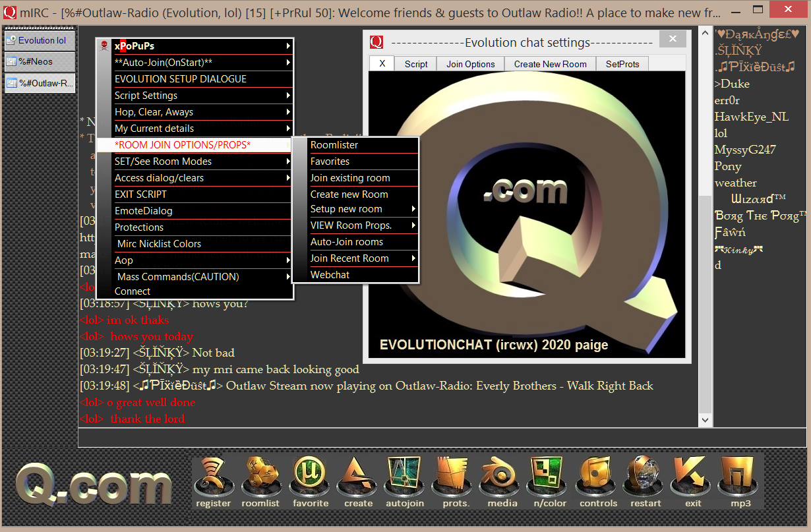The width and height of the screenshot is (811, 532).
Task: Select Create new Room submenu item
Action: tap(355, 194)
